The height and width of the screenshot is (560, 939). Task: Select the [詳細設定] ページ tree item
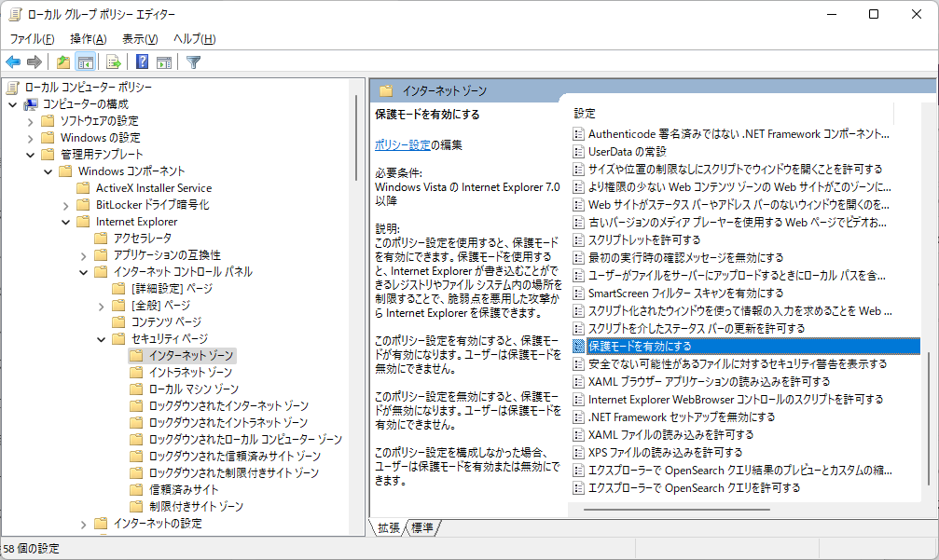pyautogui.click(x=172, y=288)
